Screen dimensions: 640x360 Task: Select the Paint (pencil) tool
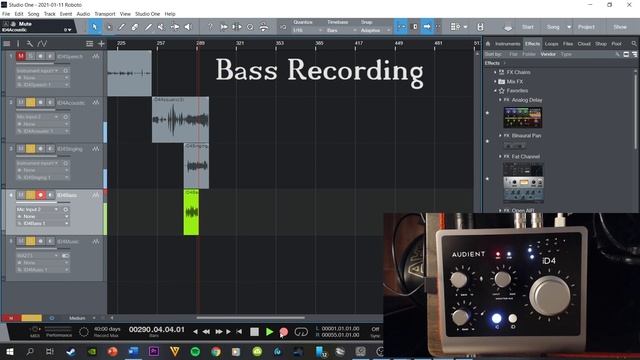pyautogui.click(x=148, y=27)
